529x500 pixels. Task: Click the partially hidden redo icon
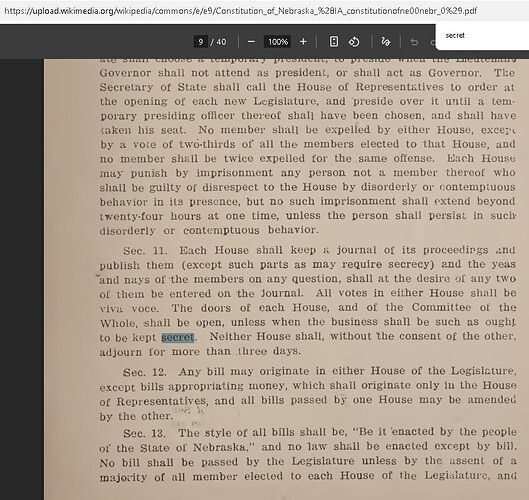(433, 42)
